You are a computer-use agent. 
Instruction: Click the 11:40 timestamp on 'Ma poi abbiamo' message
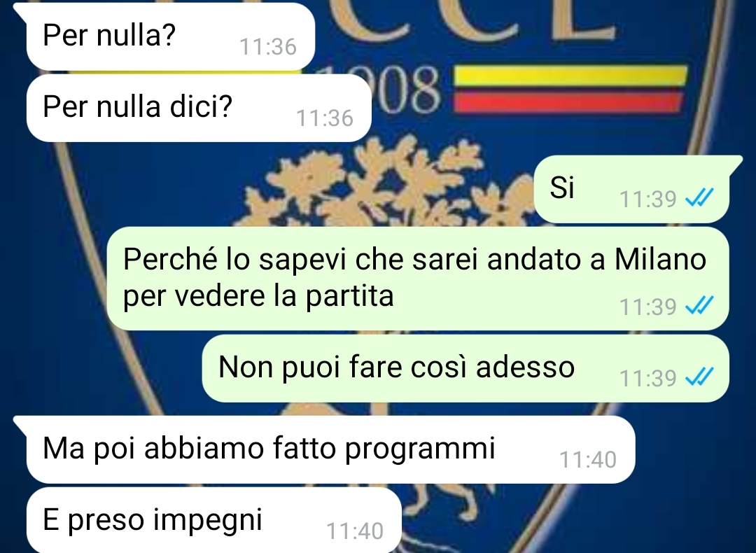pyautogui.click(x=588, y=459)
